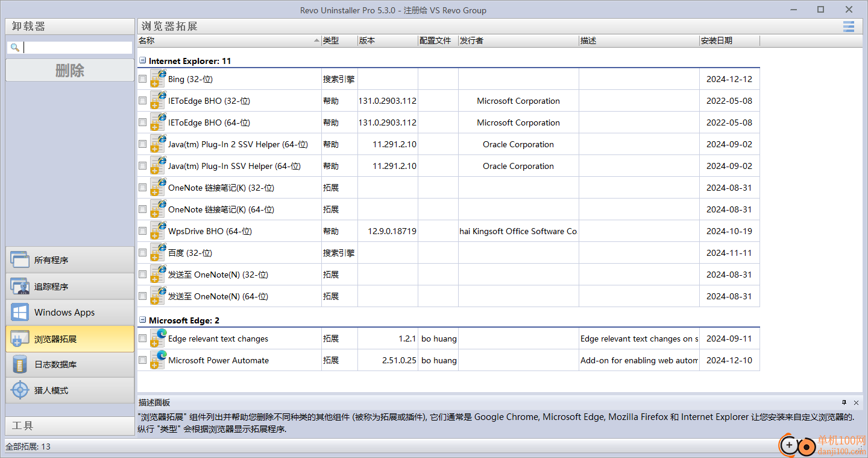Click Java Plug-In 2 SSV Helper icon
The width and height of the screenshot is (868, 458).
[158, 144]
